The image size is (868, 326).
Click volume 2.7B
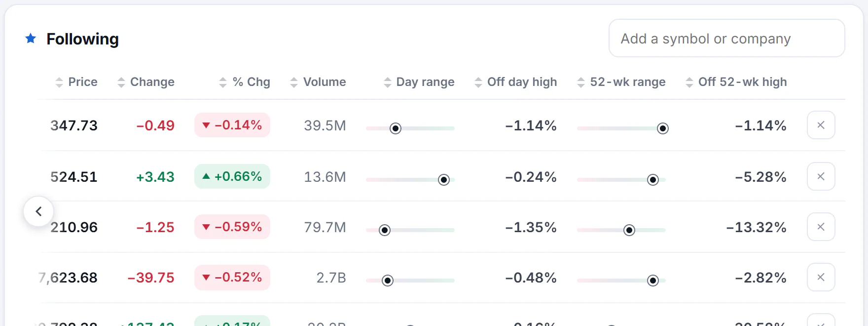point(331,278)
